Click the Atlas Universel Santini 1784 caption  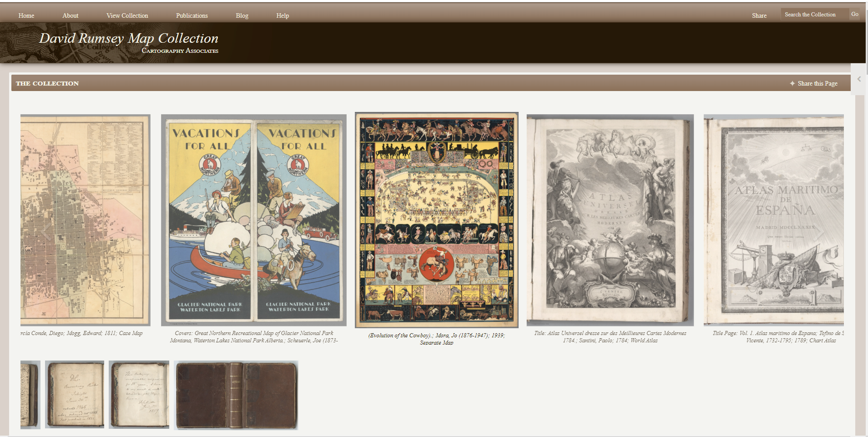[x=610, y=337]
